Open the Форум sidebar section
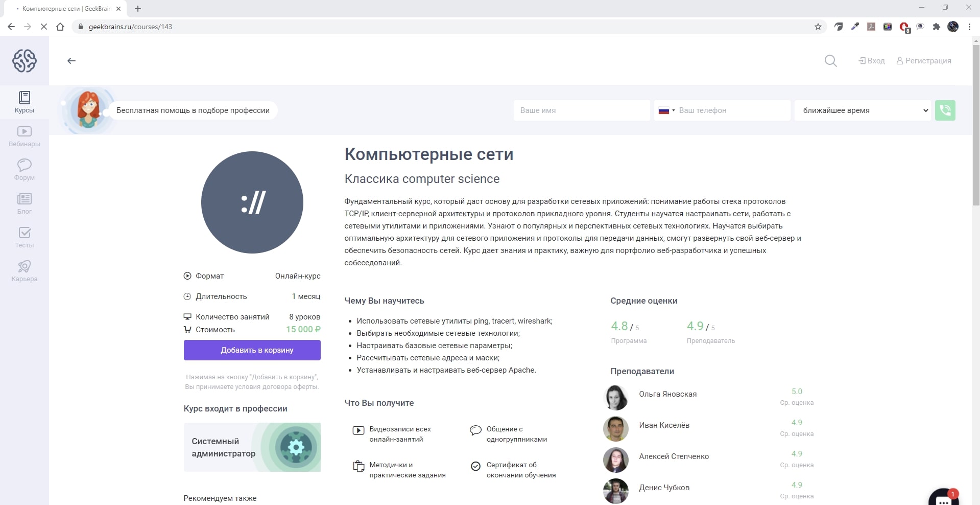 pos(25,170)
